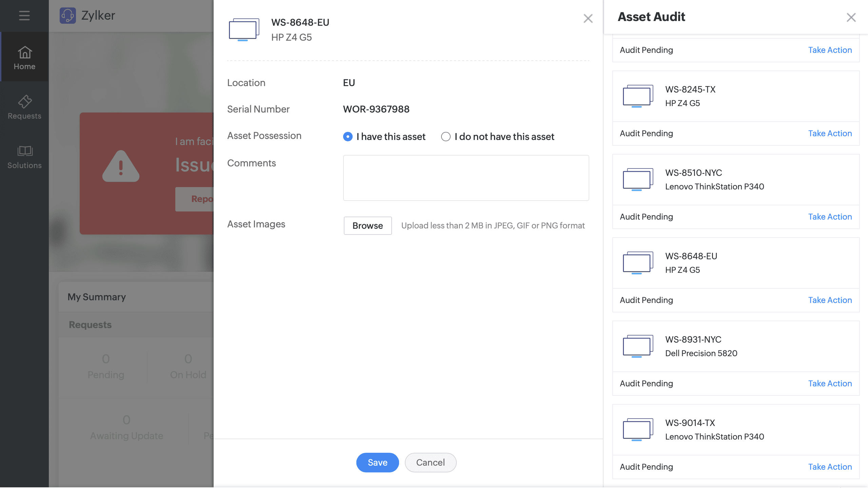Click the WS-8648-EU monitor icon in header
868x488 pixels.
(244, 29)
